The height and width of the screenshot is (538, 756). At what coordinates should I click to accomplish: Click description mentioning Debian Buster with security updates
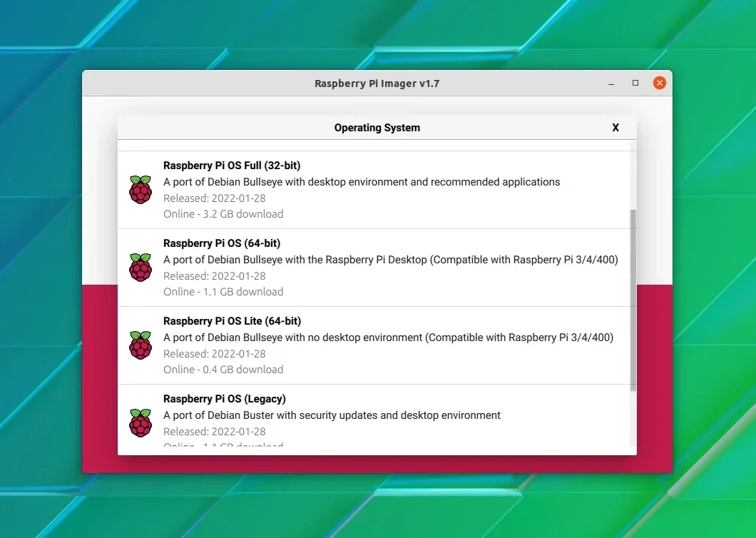pos(332,415)
